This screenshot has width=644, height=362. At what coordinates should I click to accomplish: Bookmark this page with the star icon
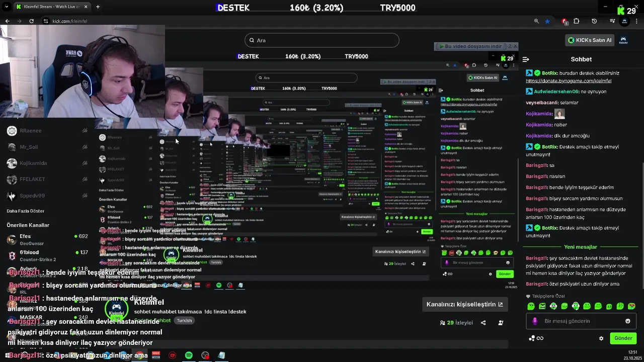(547, 21)
